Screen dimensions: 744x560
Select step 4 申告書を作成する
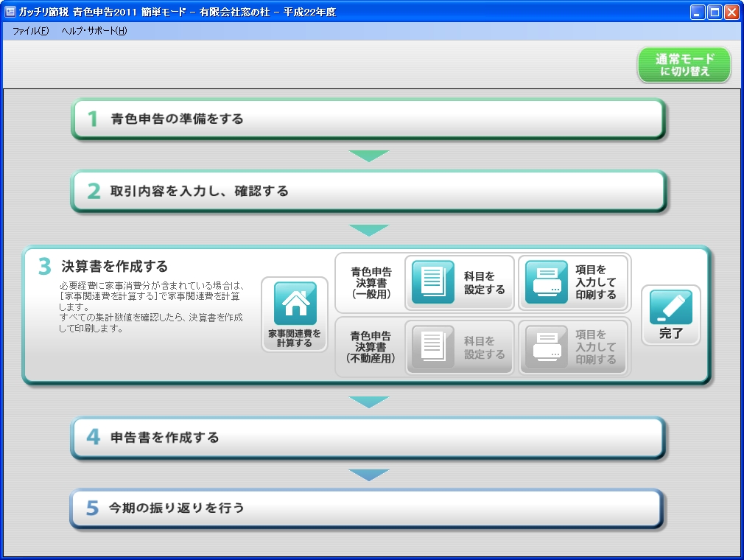tap(368, 438)
